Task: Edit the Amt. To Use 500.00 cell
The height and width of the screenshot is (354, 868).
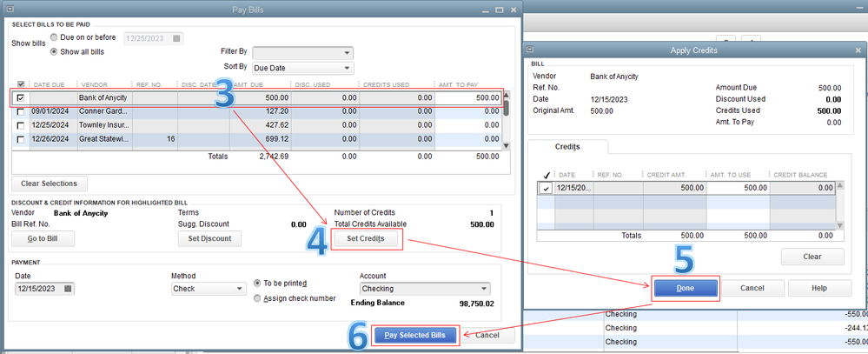Action: 738,189
